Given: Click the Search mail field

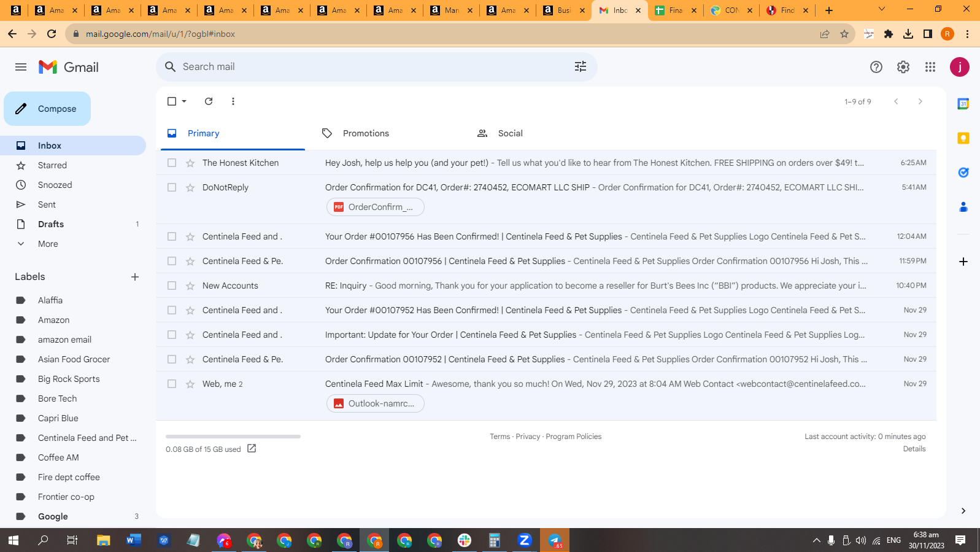Looking at the screenshot, I should 376,66.
